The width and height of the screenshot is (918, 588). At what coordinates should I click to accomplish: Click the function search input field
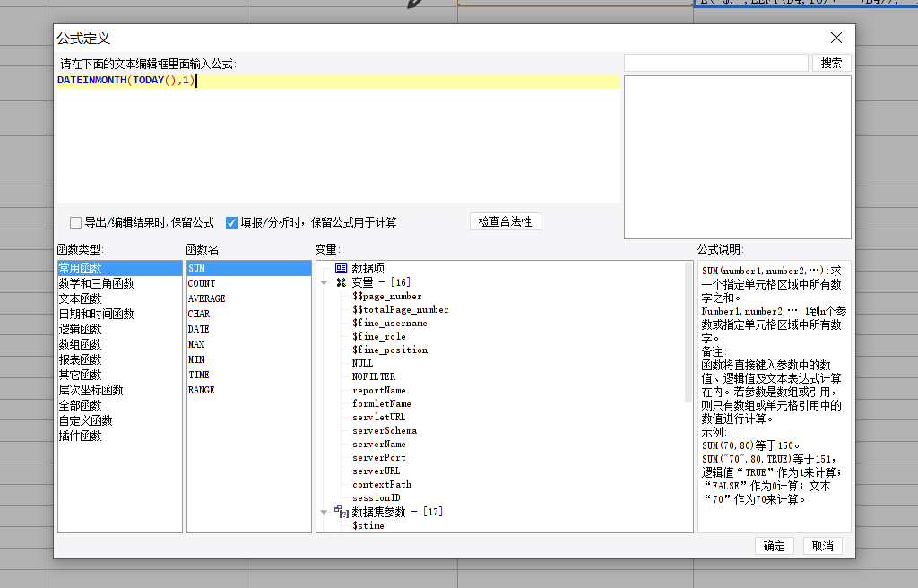715,63
